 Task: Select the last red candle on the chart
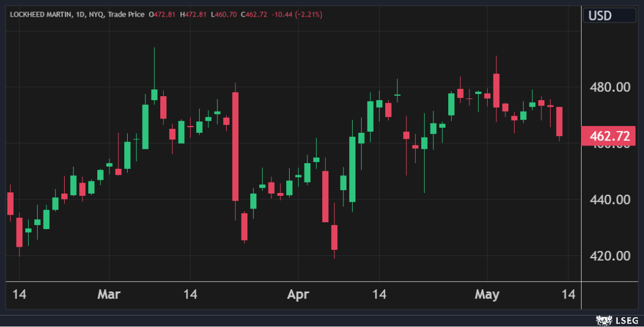click(559, 121)
